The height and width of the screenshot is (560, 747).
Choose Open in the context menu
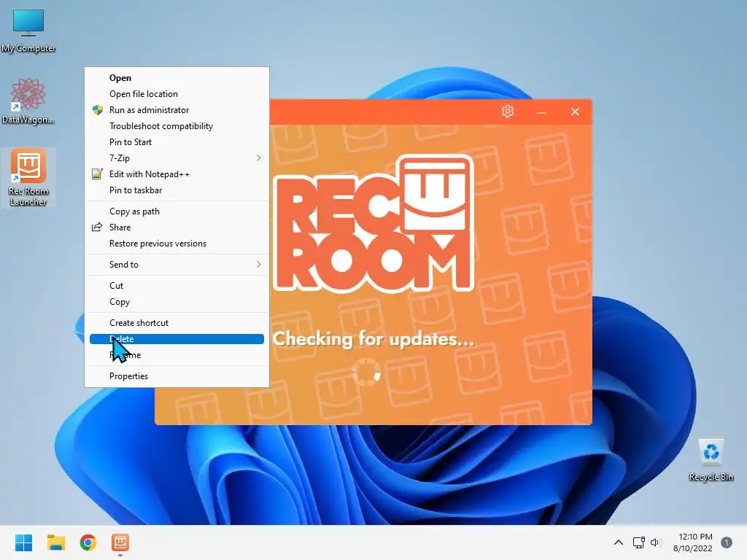pos(177,77)
